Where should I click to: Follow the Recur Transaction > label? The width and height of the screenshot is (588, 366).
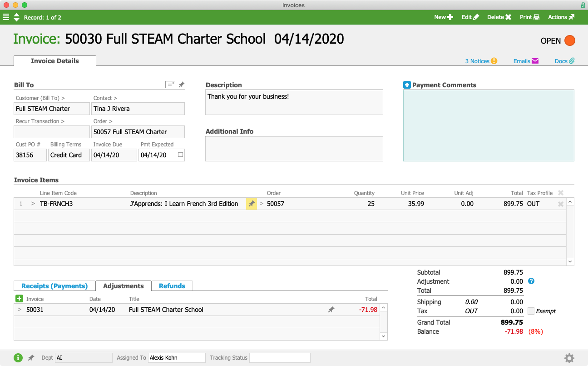click(x=40, y=121)
